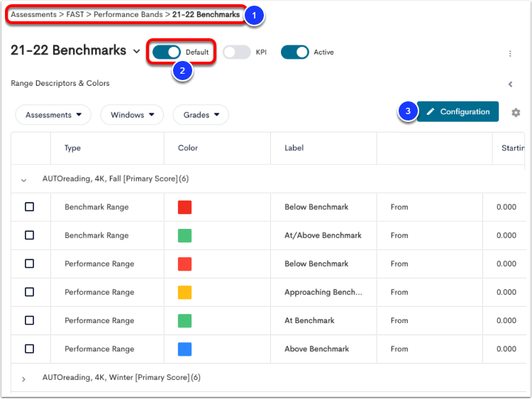This screenshot has width=532, height=399.
Task: Open the 21-22 Benchmarks title dropdown
Action: [136, 51]
